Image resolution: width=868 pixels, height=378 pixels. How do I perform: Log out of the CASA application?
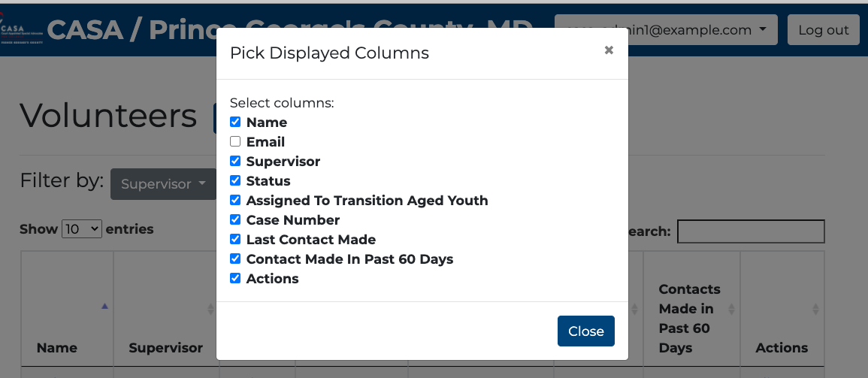[823, 30]
